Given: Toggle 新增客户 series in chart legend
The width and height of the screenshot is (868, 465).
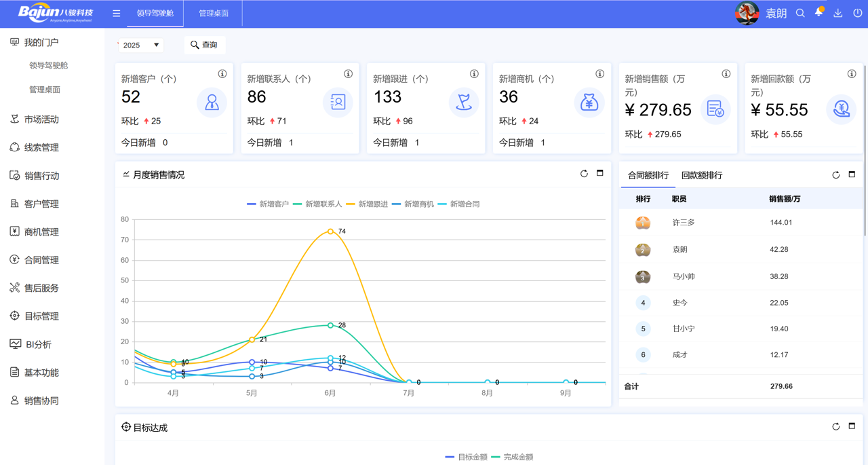Looking at the screenshot, I should point(268,204).
